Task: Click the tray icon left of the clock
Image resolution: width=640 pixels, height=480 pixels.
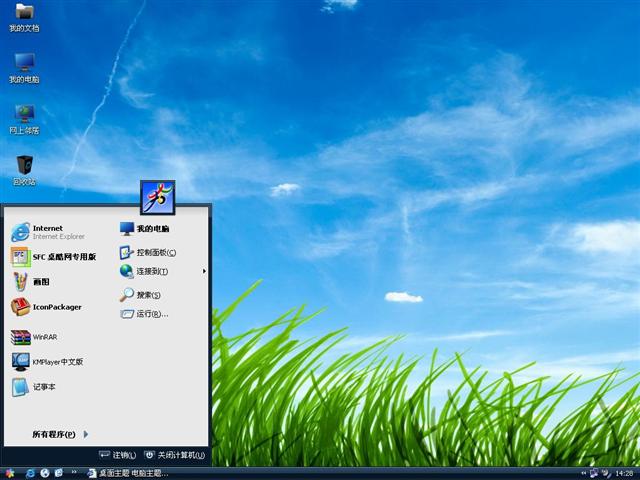Action: tap(606, 473)
